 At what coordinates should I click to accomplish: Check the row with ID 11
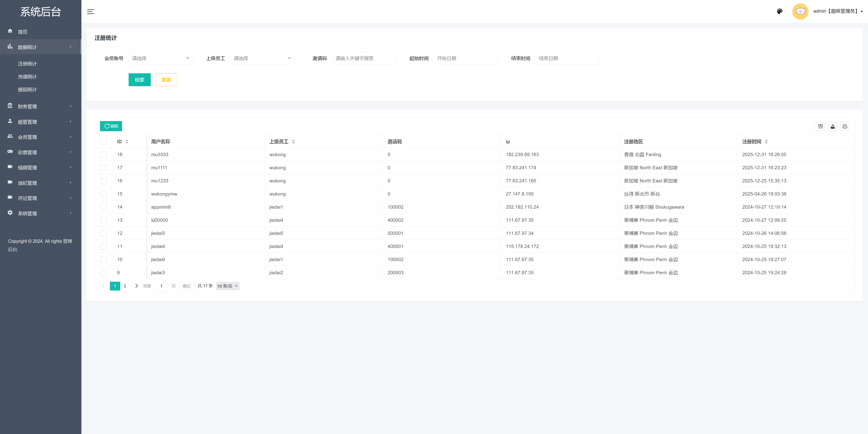(x=104, y=247)
